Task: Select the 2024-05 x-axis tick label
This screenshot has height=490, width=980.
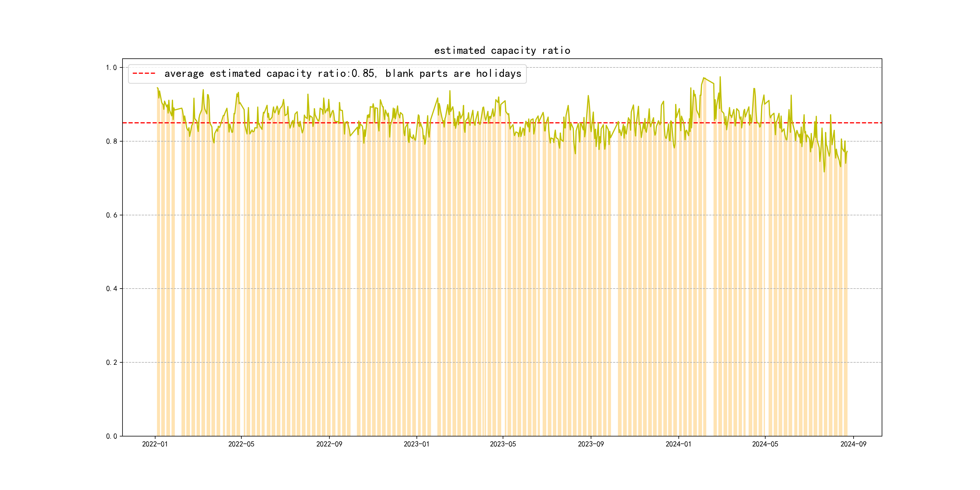Action: [x=765, y=444]
